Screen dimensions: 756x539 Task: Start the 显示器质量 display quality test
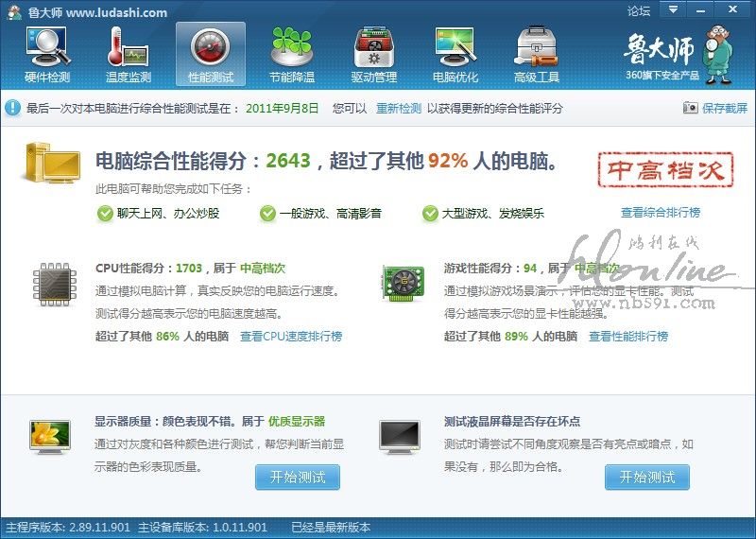298,478
